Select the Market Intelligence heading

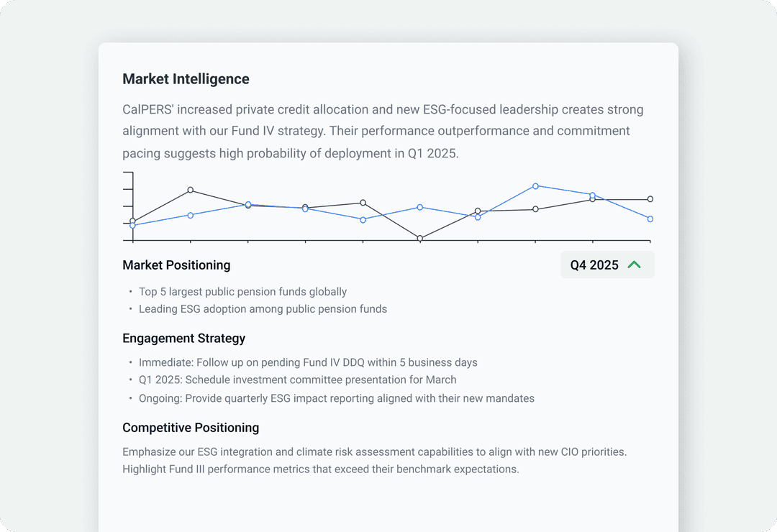click(186, 79)
